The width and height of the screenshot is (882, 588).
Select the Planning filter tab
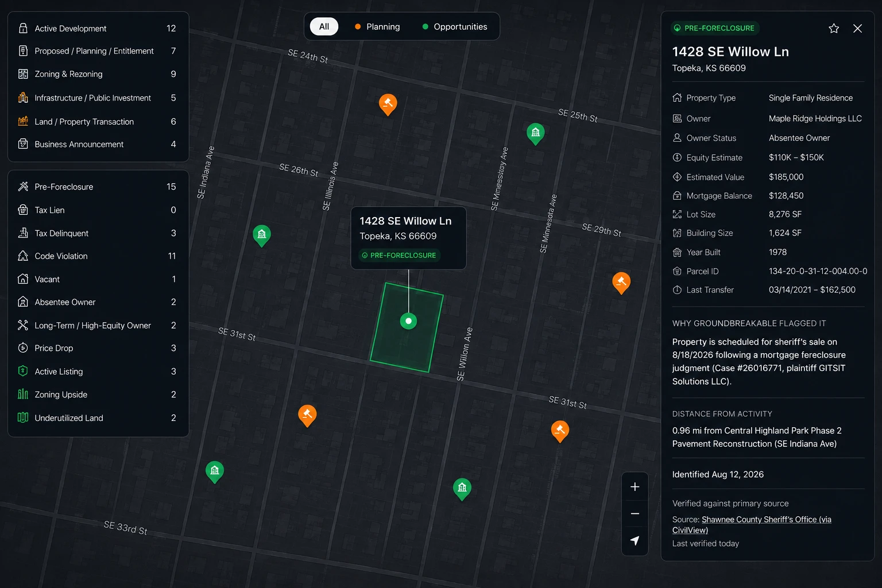pyautogui.click(x=377, y=26)
